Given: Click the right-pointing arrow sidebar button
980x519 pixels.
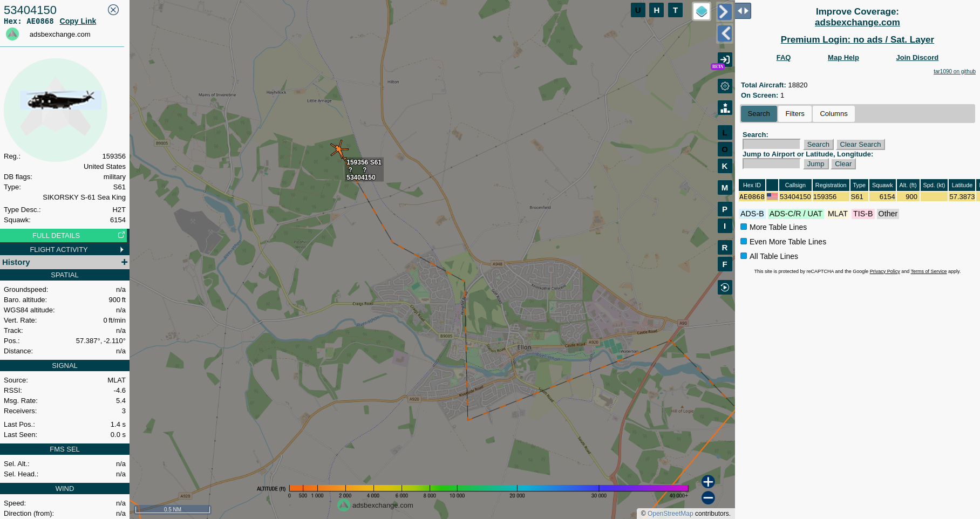Looking at the screenshot, I should tap(724, 11).
